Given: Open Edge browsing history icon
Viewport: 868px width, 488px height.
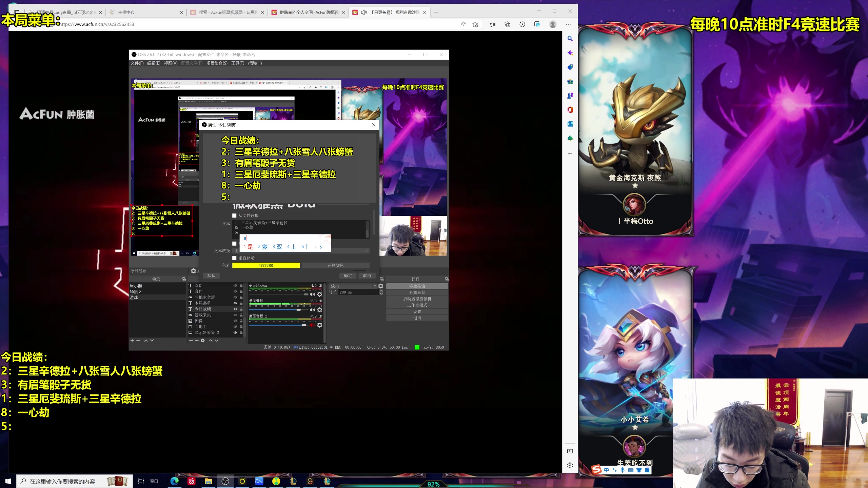Looking at the screenshot, I should tap(522, 24).
